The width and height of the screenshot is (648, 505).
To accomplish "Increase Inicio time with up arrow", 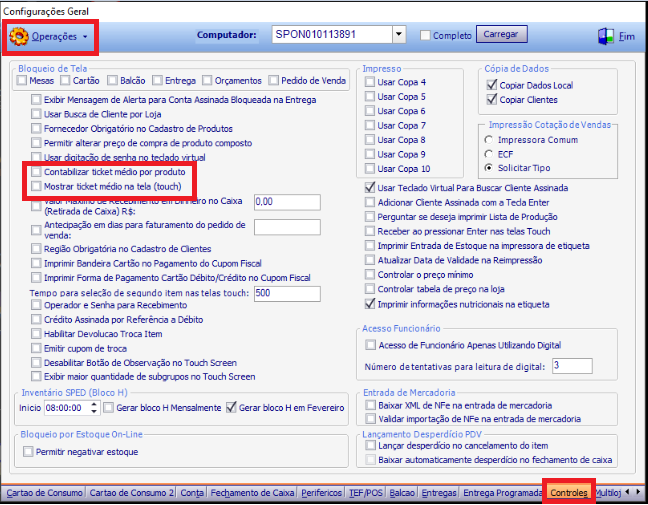I will click(x=94, y=405).
